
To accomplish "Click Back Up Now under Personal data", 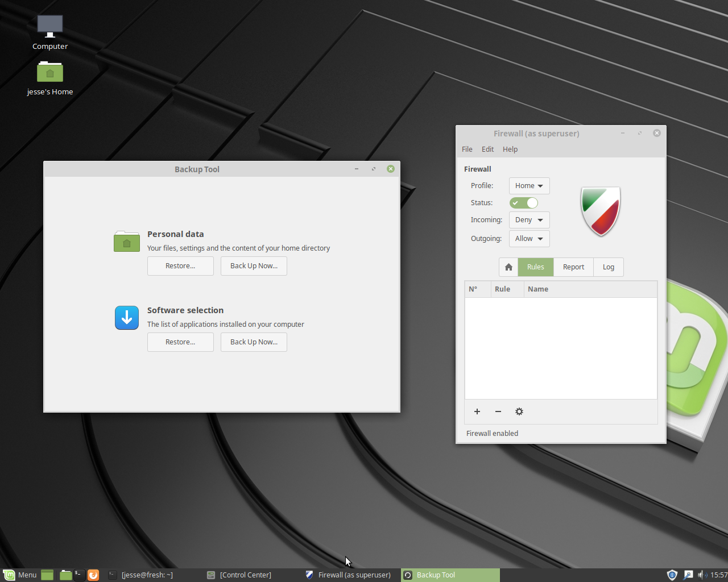I will coord(254,266).
